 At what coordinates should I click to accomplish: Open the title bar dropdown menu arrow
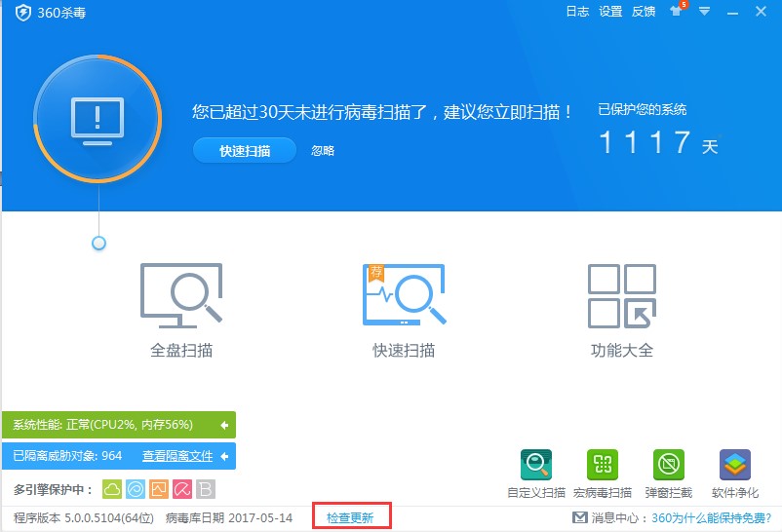pos(704,11)
